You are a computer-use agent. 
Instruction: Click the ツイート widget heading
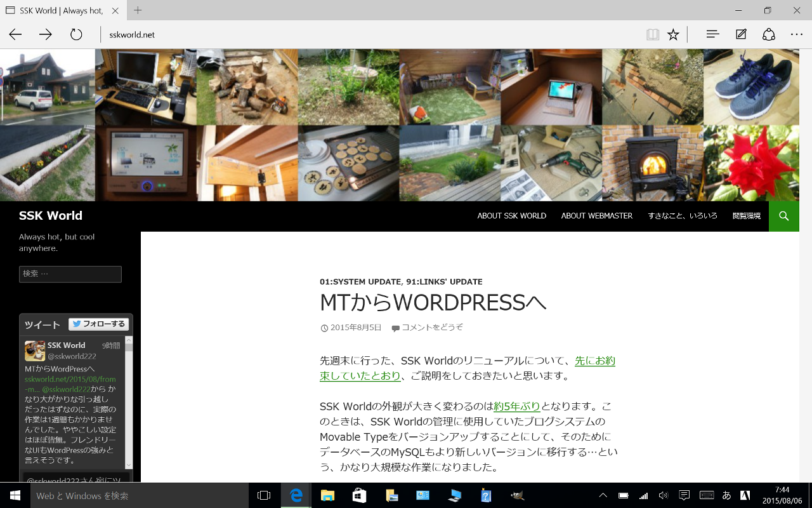43,324
